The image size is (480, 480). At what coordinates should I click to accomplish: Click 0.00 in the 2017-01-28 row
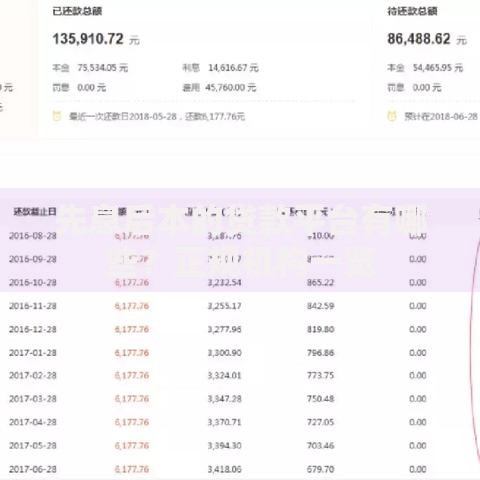(x=418, y=352)
